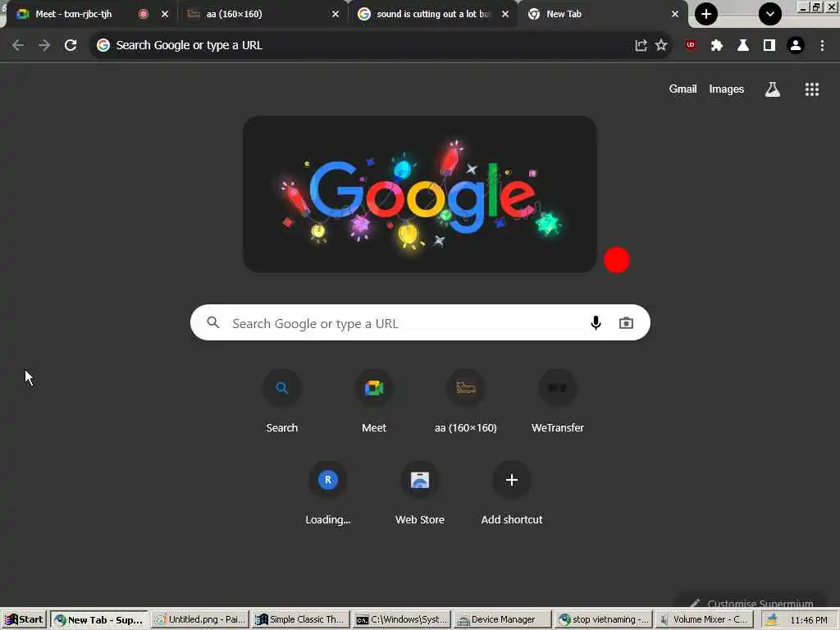Click the magnifier in search box
The height and width of the screenshot is (630, 840).
(x=213, y=322)
